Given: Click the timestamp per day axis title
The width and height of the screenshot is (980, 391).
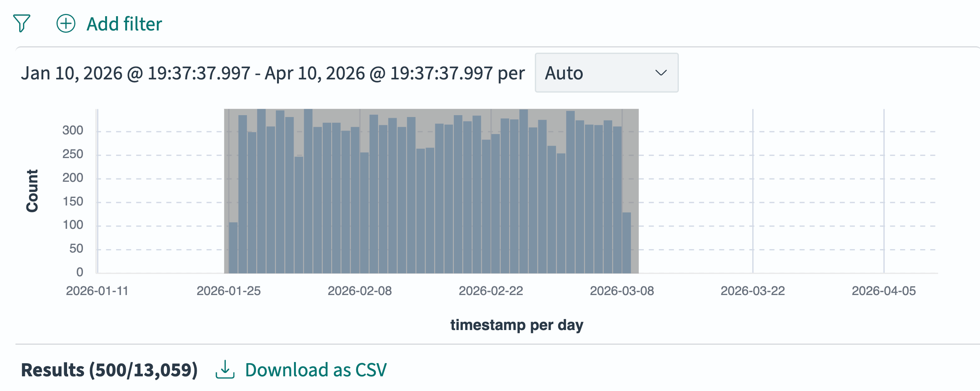Looking at the screenshot, I should tap(516, 325).
